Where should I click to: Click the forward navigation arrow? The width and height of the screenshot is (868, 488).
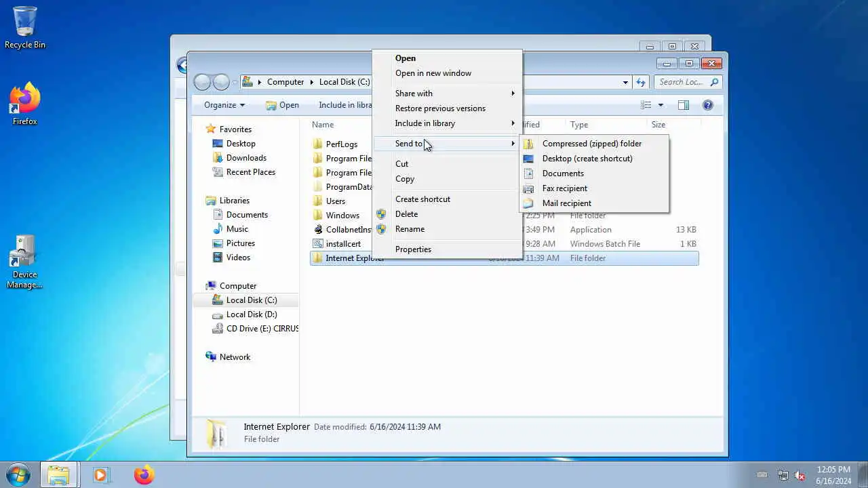click(221, 82)
